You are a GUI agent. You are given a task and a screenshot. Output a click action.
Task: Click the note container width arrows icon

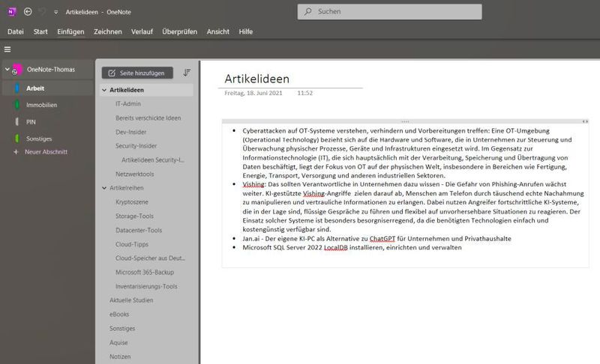[585, 121]
